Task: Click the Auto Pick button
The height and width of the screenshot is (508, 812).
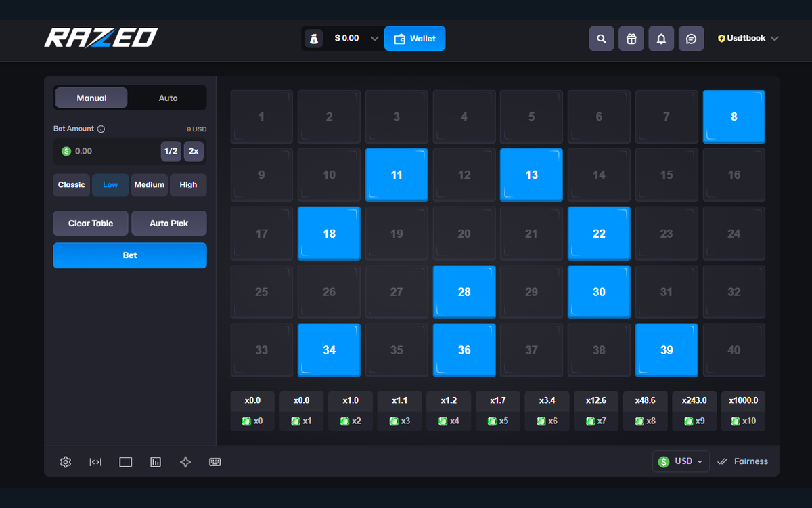Action: point(169,224)
